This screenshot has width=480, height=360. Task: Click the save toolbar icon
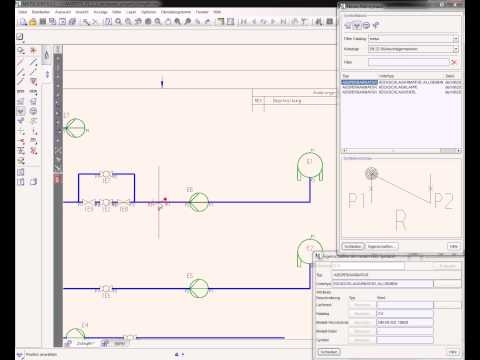(x=43, y=22)
